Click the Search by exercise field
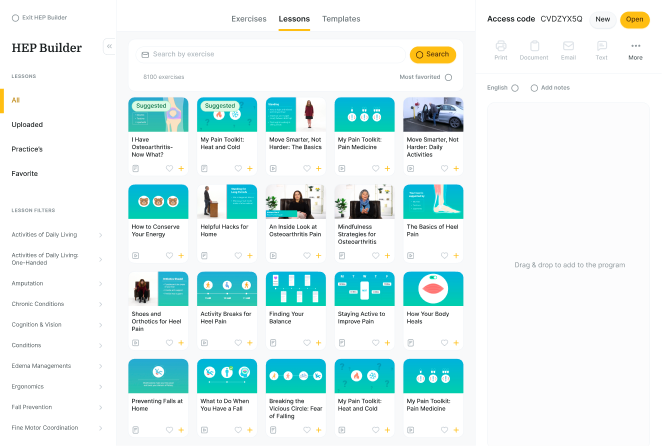Image resolution: width=662 pixels, height=446 pixels. pos(270,54)
